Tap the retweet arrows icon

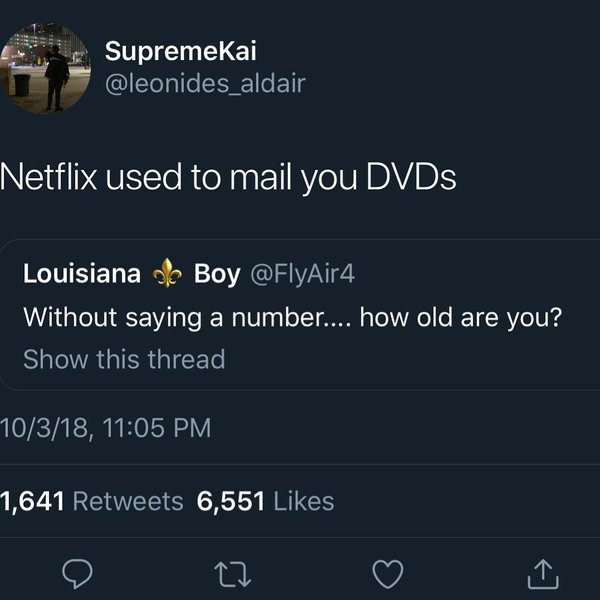point(233,574)
